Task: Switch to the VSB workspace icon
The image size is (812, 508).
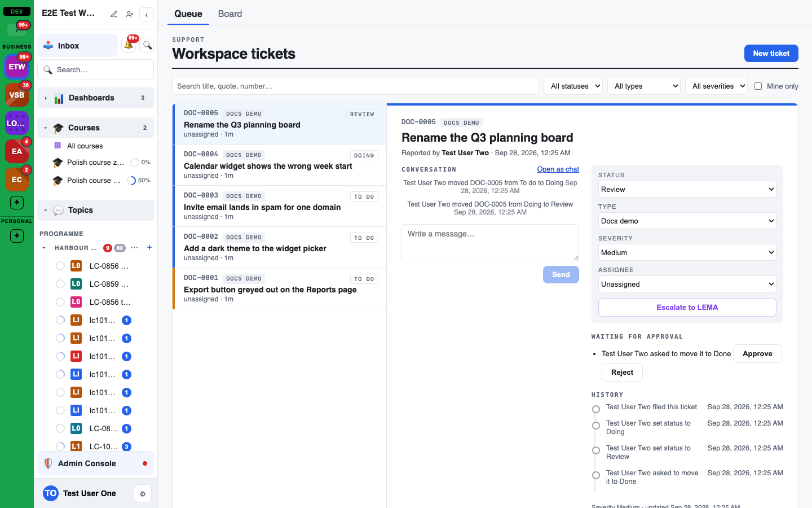Action: pos(17,95)
